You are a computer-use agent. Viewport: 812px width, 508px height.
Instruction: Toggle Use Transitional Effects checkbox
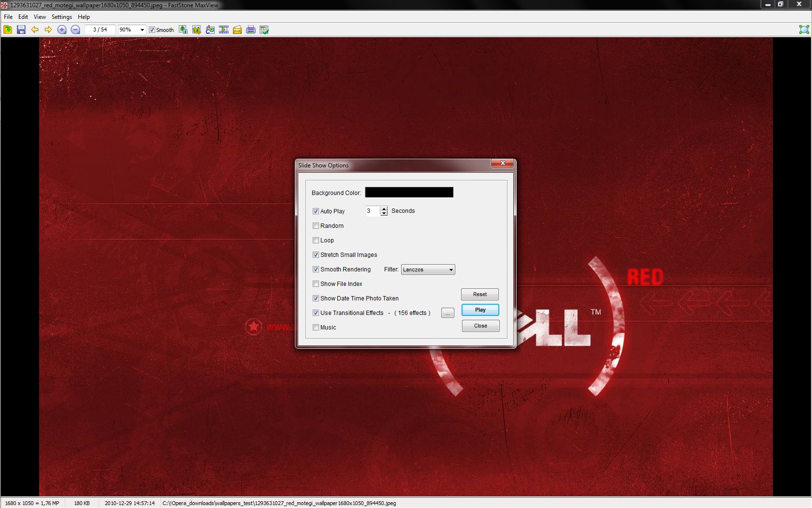(316, 313)
